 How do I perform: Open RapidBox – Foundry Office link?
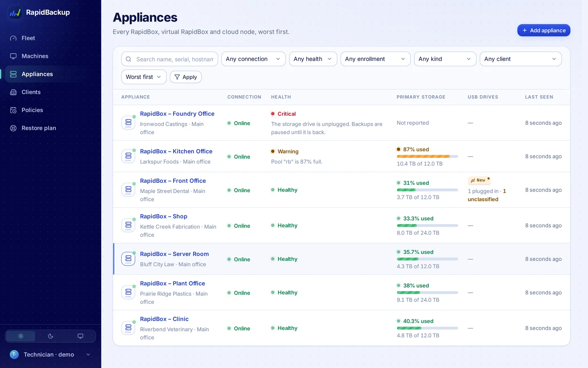click(x=177, y=114)
